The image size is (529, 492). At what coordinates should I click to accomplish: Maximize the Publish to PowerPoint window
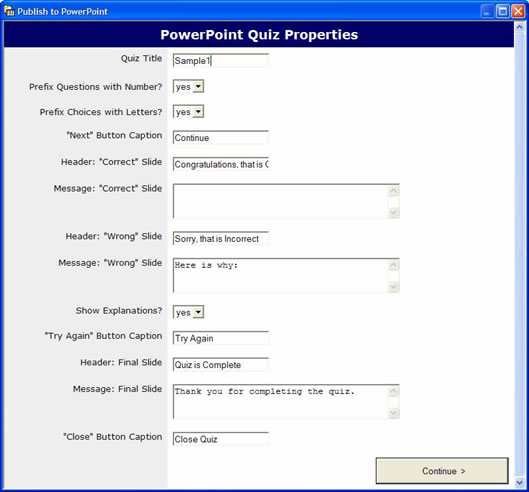(503, 11)
